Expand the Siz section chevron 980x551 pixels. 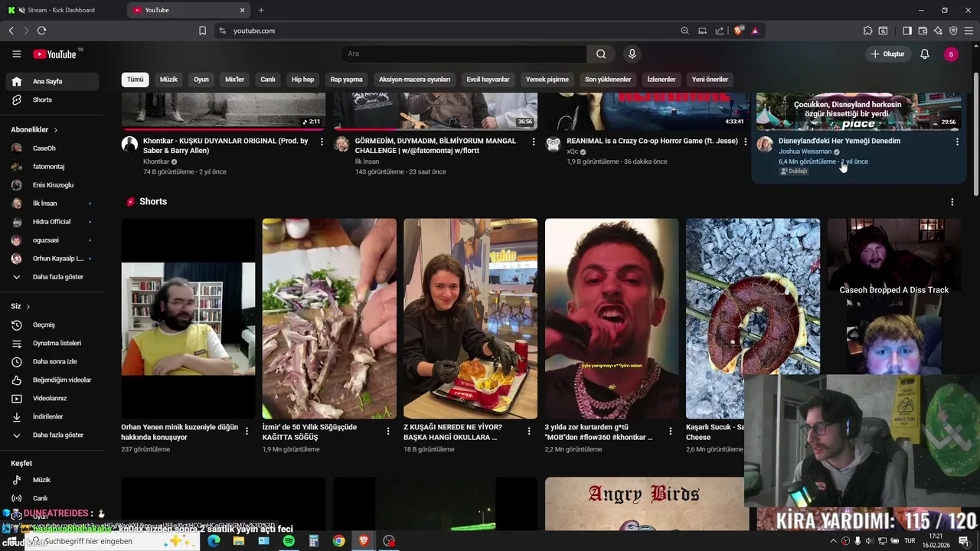click(x=28, y=306)
